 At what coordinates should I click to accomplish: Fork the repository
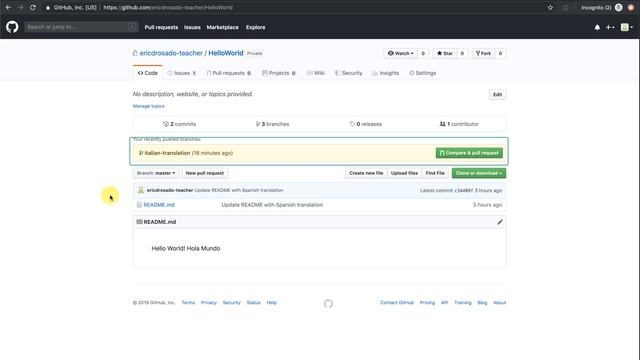tap(483, 53)
